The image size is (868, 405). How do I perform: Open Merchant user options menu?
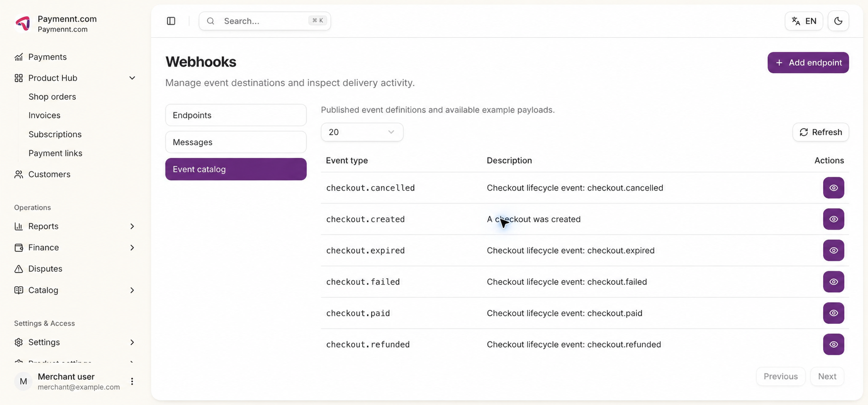(132, 381)
